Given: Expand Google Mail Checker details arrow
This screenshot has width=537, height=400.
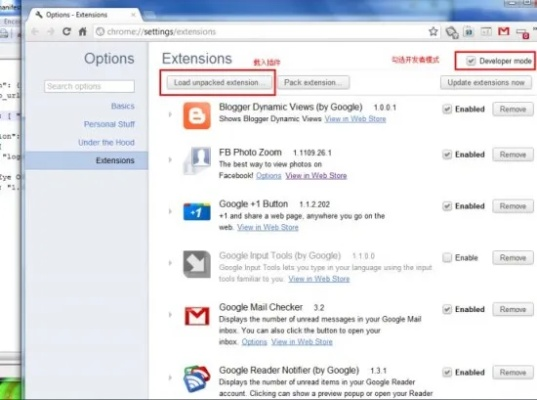Looking at the screenshot, I should (170, 314).
